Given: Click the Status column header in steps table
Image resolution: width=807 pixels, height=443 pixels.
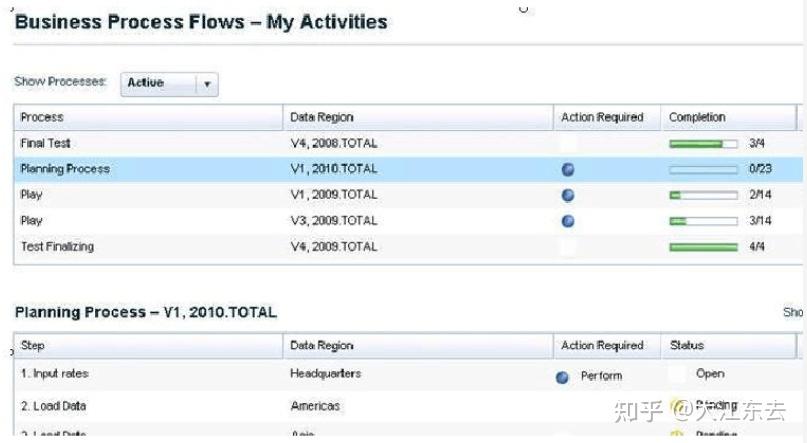Looking at the screenshot, I should tap(687, 346).
